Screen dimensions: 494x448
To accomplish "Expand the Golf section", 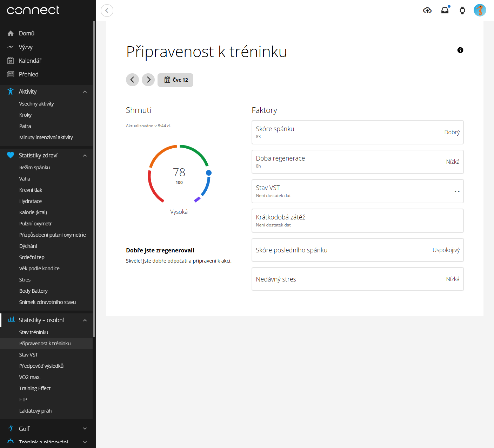I will (85, 429).
